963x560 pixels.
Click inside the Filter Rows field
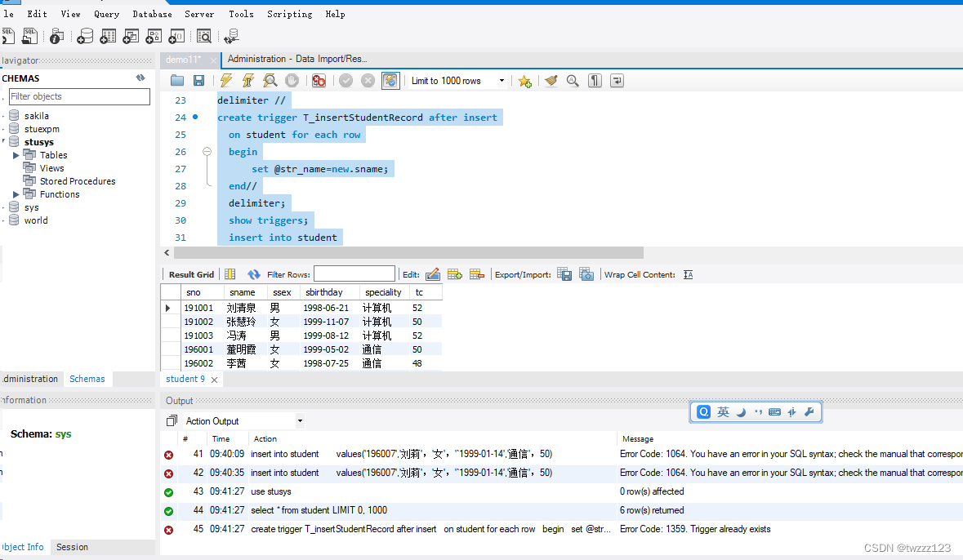(x=354, y=273)
